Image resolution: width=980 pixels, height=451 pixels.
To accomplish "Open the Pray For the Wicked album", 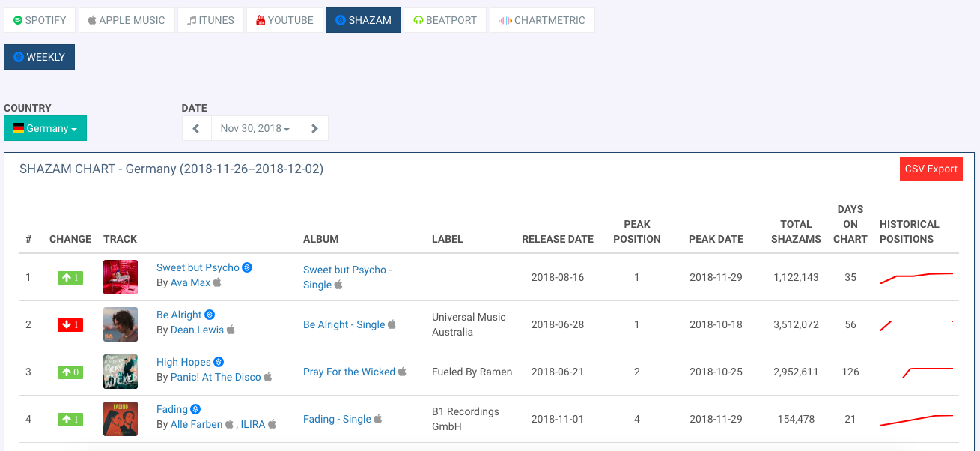I will pyautogui.click(x=349, y=372).
